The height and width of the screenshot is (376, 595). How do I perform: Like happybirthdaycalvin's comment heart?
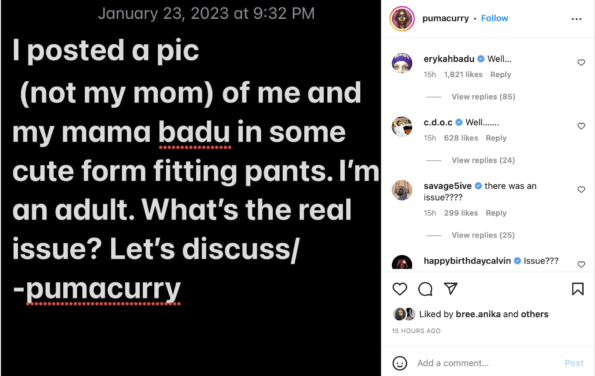tap(581, 264)
